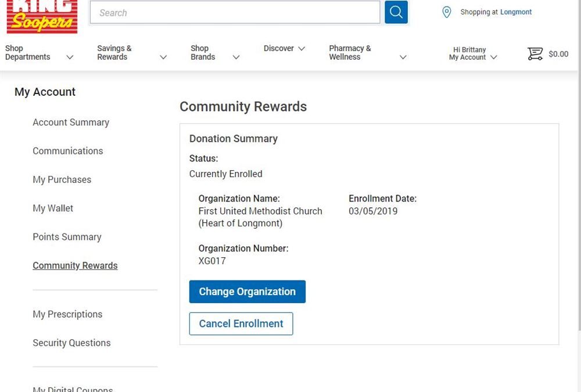Image resolution: width=581 pixels, height=392 pixels.
Task: Click the Cancel Enrollment button
Action: (x=241, y=324)
